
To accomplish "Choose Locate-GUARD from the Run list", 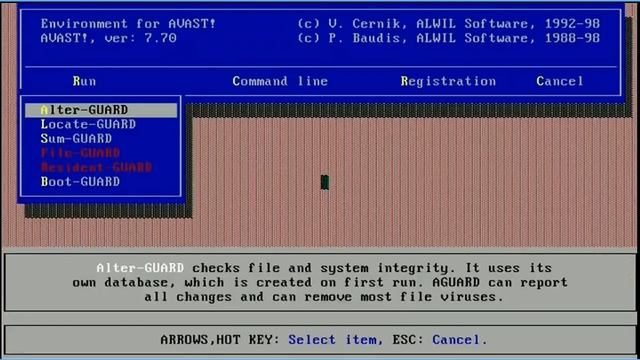I will tap(88, 124).
